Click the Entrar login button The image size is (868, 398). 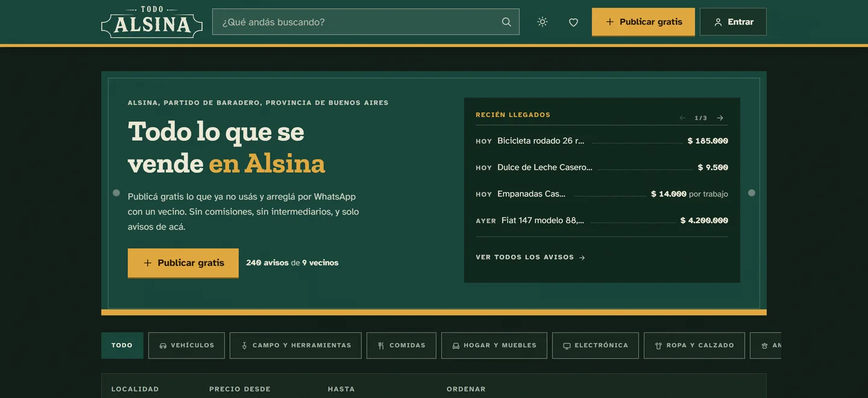click(733, 22)
